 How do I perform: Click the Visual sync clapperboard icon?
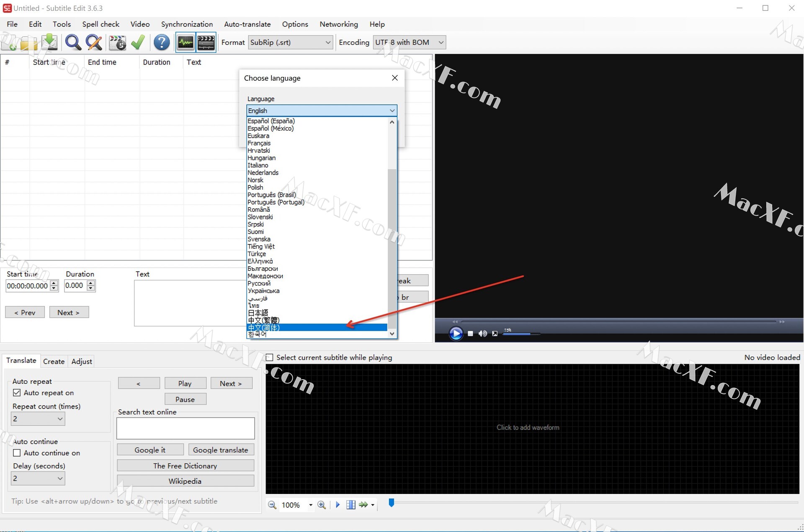[x=117, y=42]
